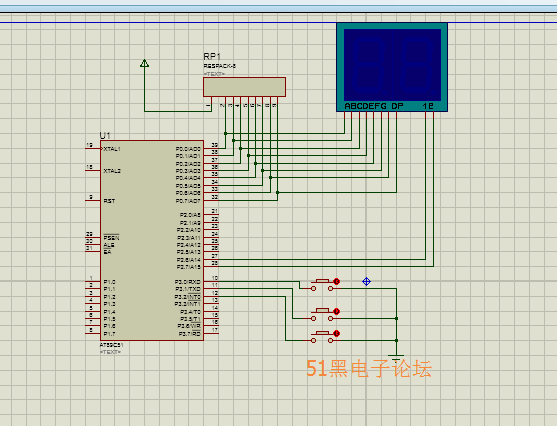Screen dimensions: 557x426
Task: Select the RP1 resistor pack body
Action: 244,87
